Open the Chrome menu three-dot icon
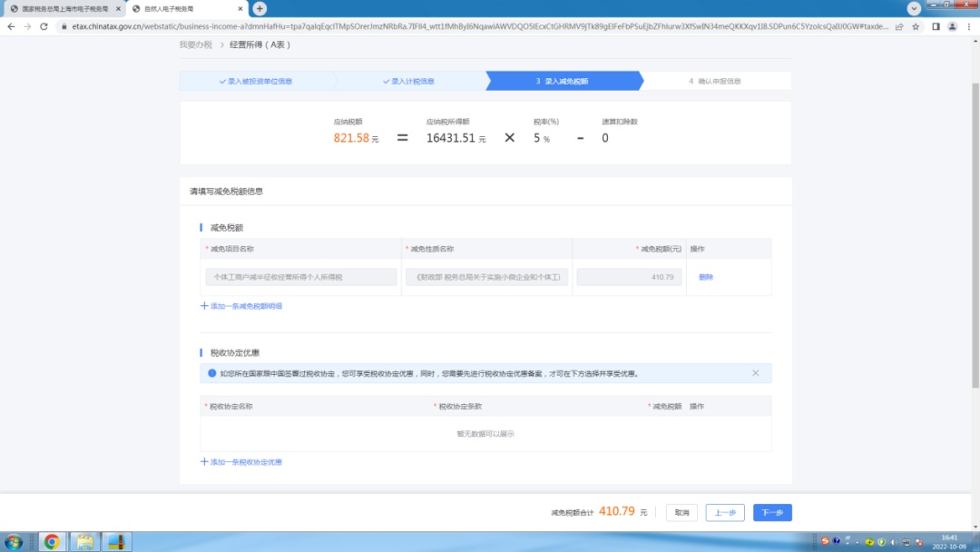 (969, 27)
